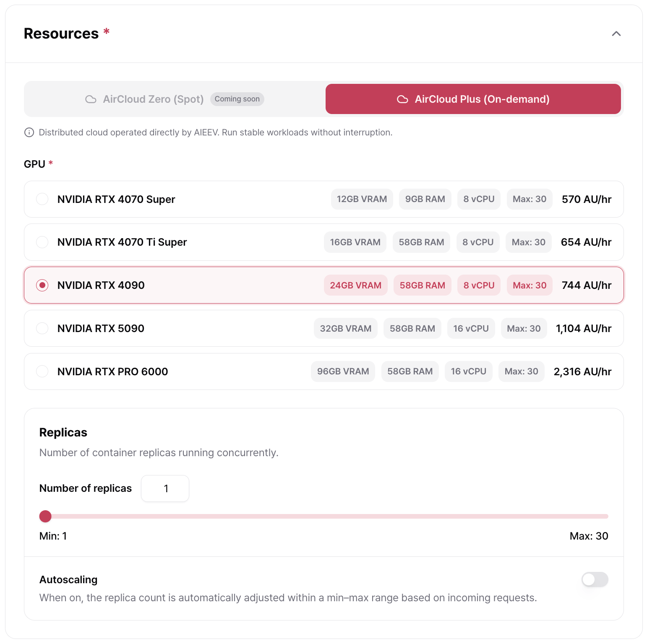Screen dimensions: 647x644
Task: Click the 744 AU/hr price
Action: click(x=587, y=286)
